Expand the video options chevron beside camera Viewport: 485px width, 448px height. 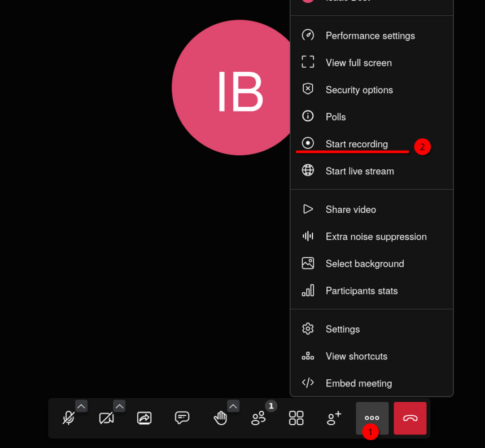pyautogui.click(x=119, y=406)
